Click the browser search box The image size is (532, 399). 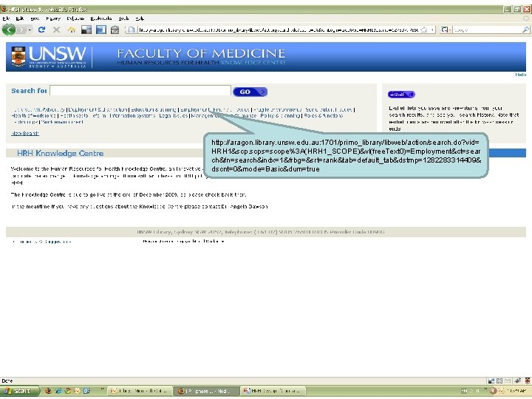(x=487, y=30)
